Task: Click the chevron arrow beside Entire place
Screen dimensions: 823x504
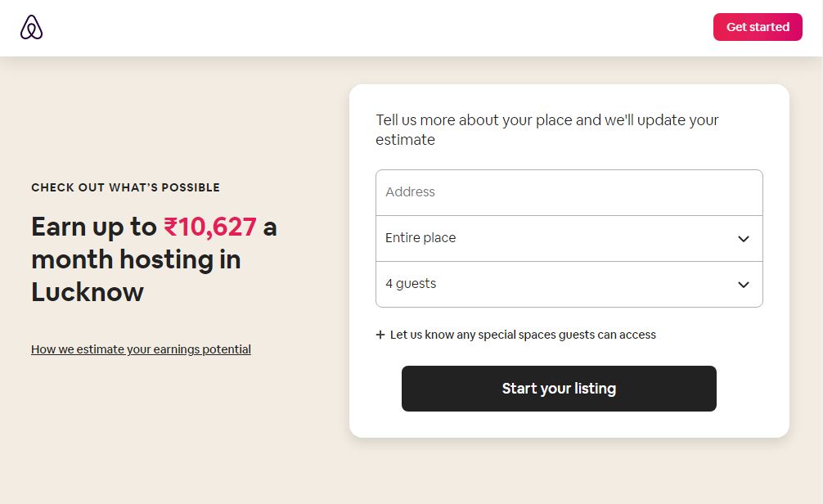Action: click(743, 239)
